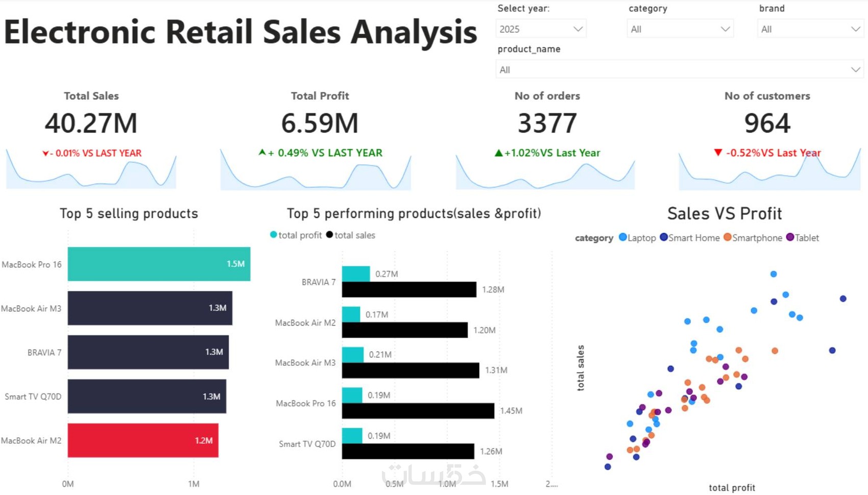This screenshot has width=868, height=495.
Task: Click MacBook Air M3 profit bar labeled 0.21M
Action: pos(353,355)
